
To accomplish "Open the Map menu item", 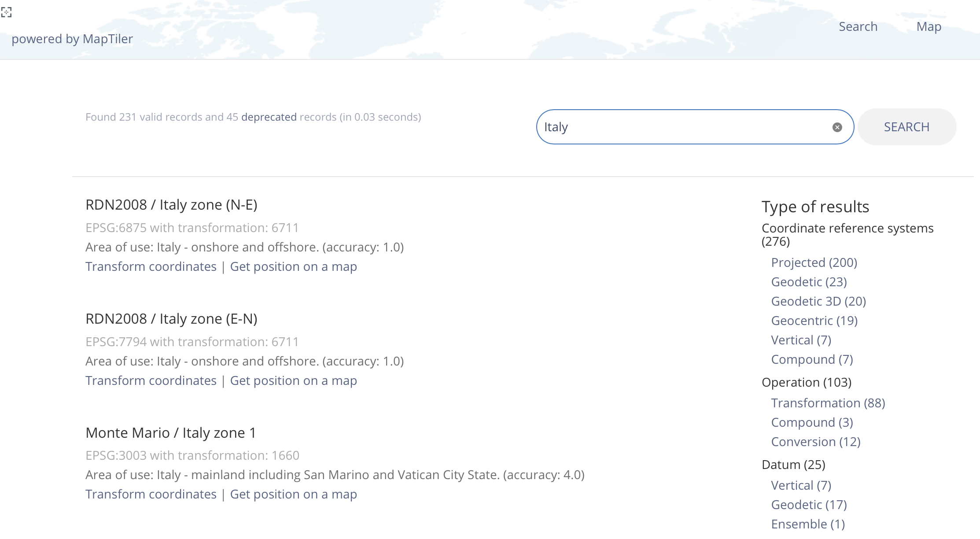I will [x=928, y=27].
